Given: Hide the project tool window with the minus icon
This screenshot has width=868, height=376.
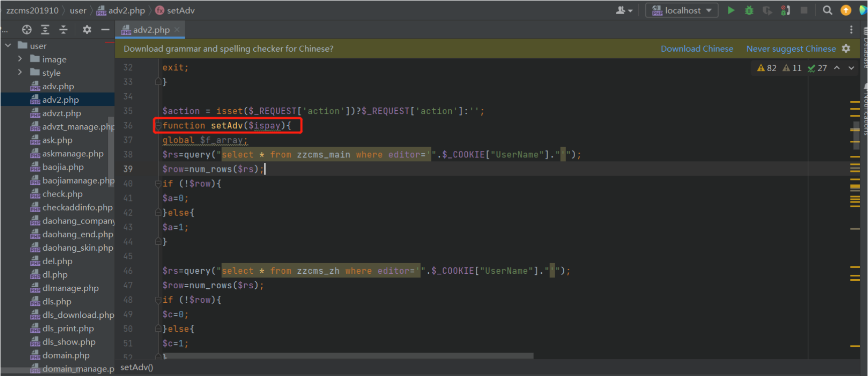Looking at the screenshot, I should tap(105, 30).
